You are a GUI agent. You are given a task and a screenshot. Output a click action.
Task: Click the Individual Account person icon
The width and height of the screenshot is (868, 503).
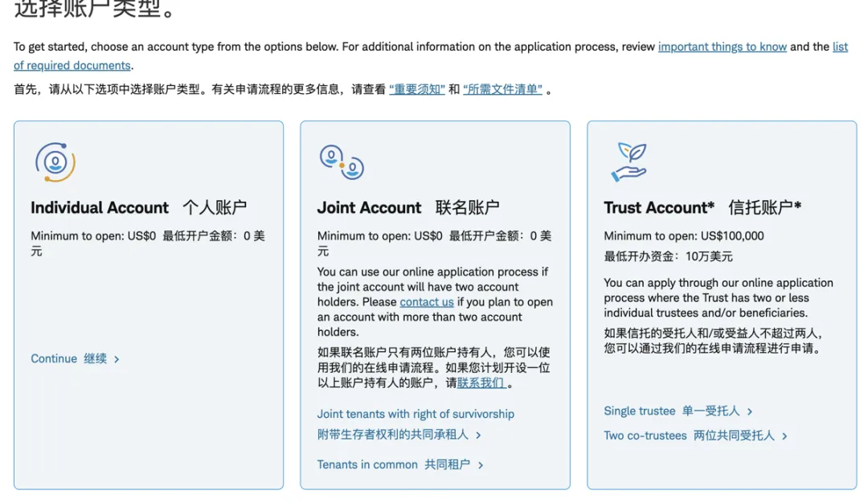[x=55, y=162]
